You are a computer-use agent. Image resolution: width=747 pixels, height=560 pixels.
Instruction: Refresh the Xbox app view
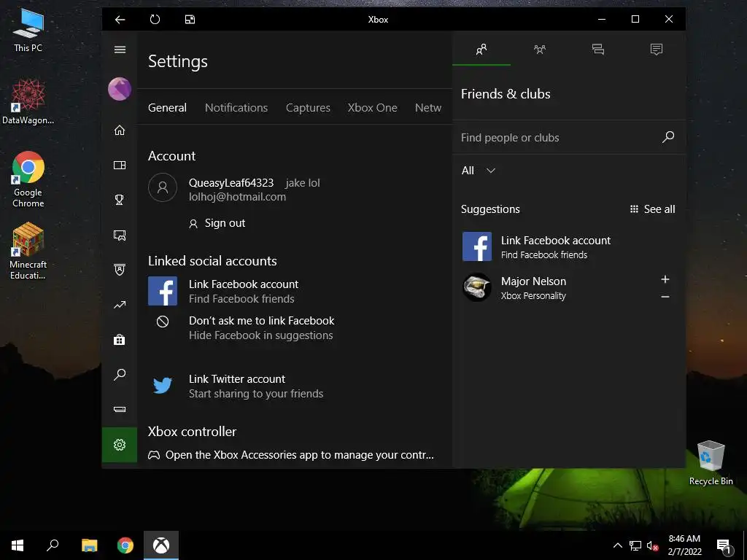point(155,20)
